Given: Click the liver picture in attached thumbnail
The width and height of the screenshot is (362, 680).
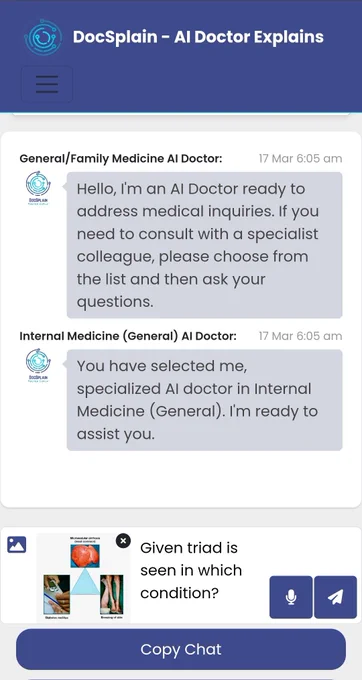Looking at the screenshot, I should click(85, 555).
